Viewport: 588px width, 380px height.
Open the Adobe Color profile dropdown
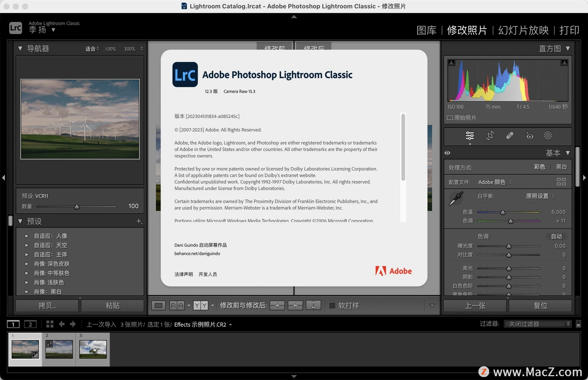pyautogui.click(x=495, y=182)
